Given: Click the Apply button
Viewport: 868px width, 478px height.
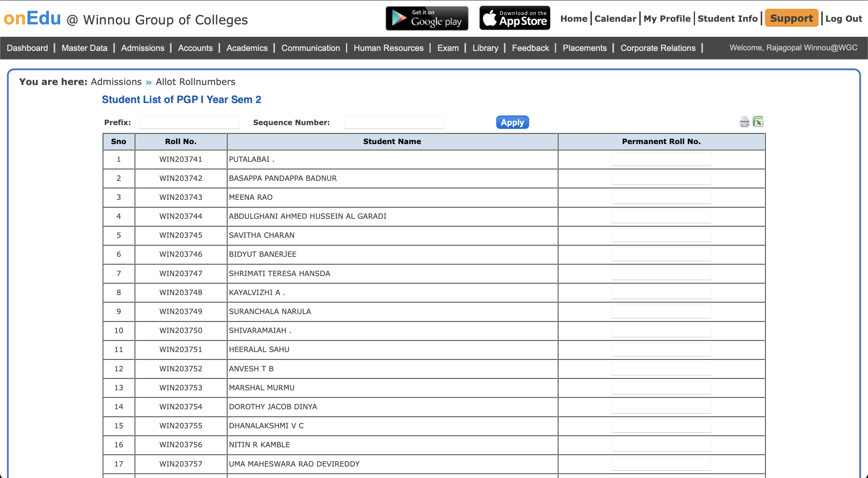Looking at the screenshot, I should coord(512,122).
